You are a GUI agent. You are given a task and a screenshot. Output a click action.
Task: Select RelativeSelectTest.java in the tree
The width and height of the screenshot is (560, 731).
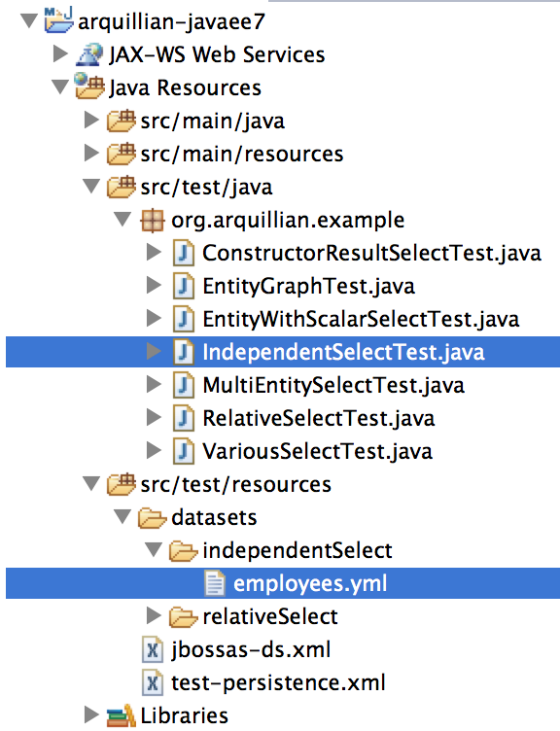point(319,419)
